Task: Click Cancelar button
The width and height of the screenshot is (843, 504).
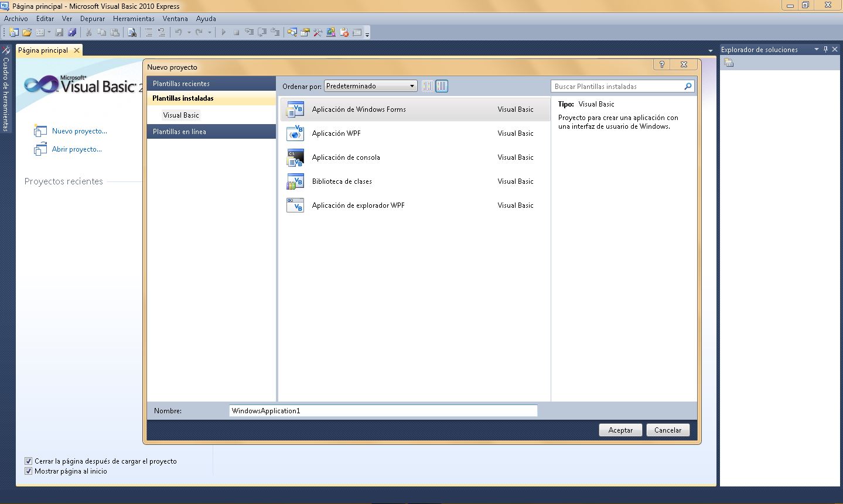Action: [x=668, y=430]
